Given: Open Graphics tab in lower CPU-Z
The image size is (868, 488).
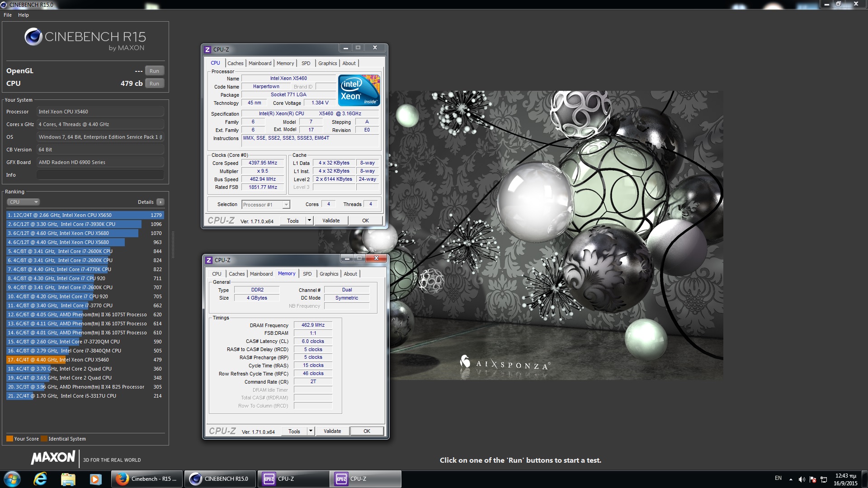Looking at the screenshot, I should point(329,274).
